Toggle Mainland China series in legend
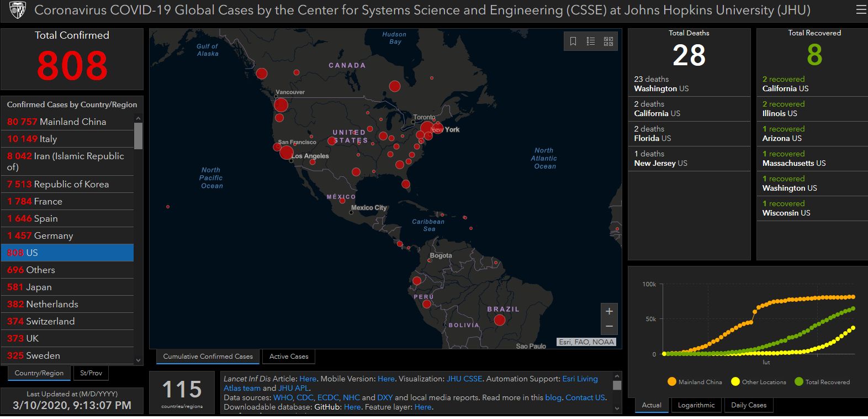The width and height of the screenshot is (868, 419). click(x=695, y=382)
